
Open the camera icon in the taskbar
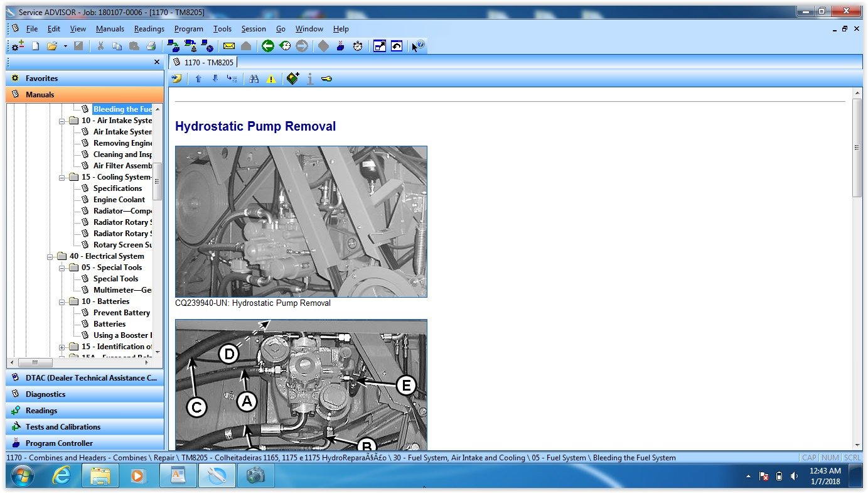(x=255, y=476)
